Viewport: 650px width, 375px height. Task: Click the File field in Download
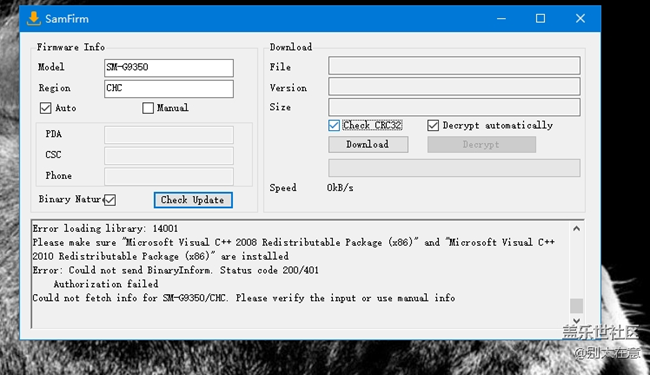coord(454,66)
